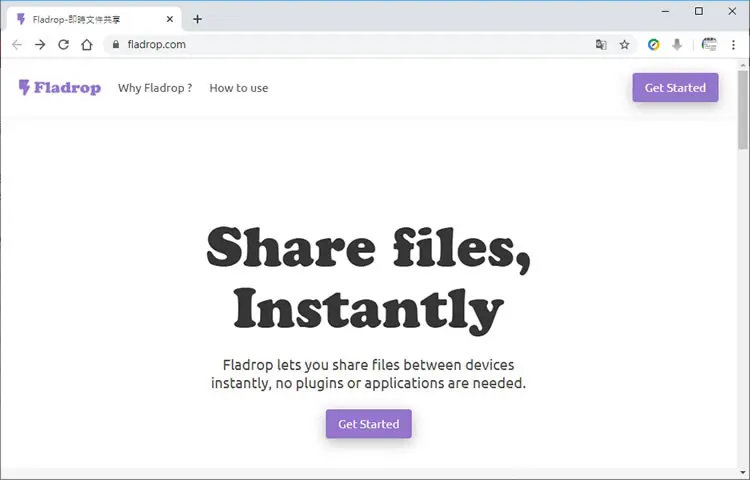
Task: Open the How to use nav link
Action: click(x=239, y=88)
